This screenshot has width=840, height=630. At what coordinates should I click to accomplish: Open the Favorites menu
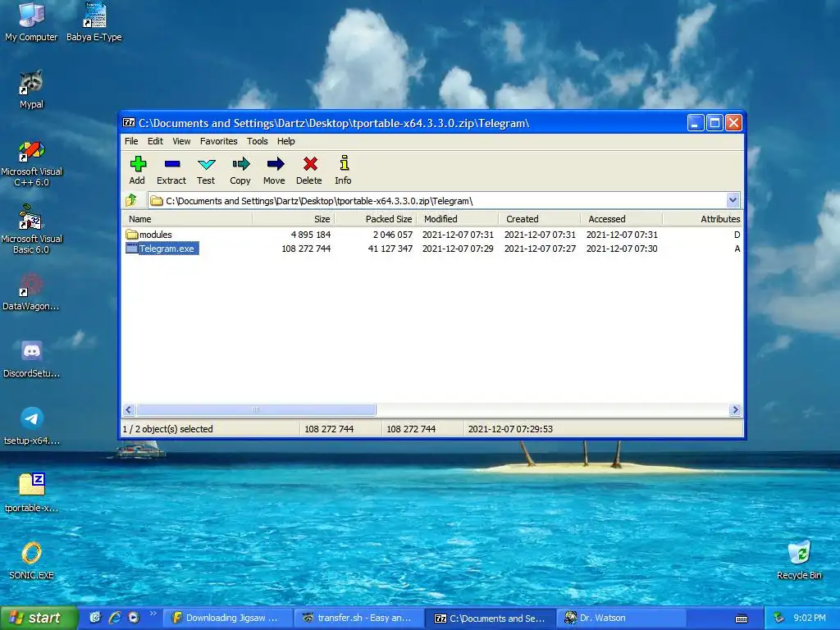coord(218,141)
